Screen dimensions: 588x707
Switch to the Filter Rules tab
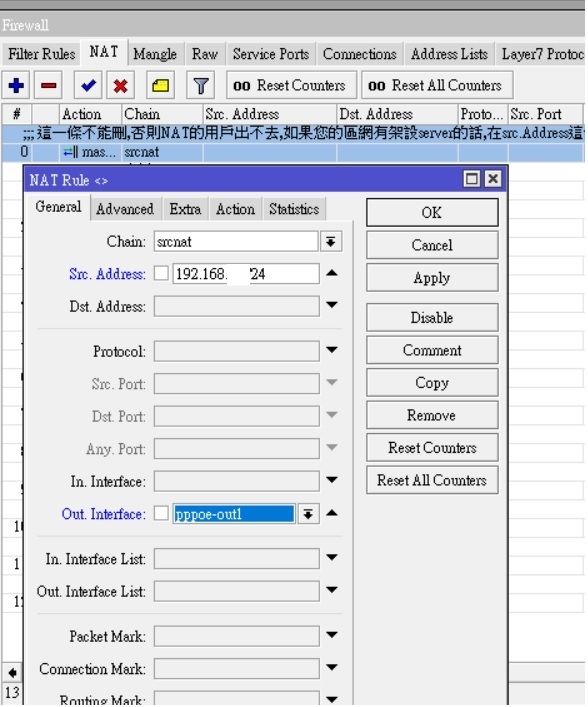click(41, 54)
